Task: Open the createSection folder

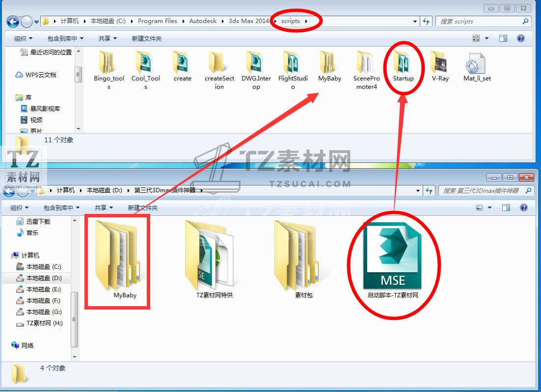Action: (x=219, y=70)
